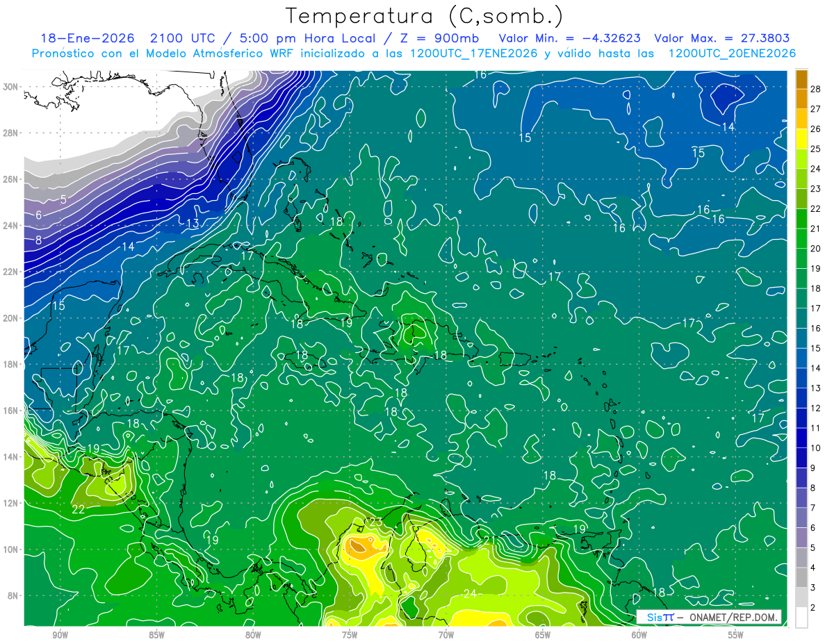Click the purple color scale segment between 6 and 7

(801, 518)
